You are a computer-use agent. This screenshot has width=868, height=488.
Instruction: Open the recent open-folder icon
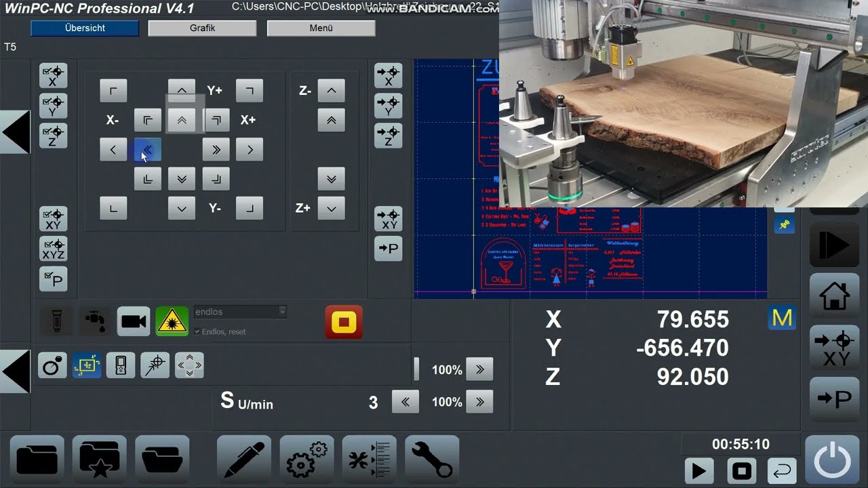point(162,460)
